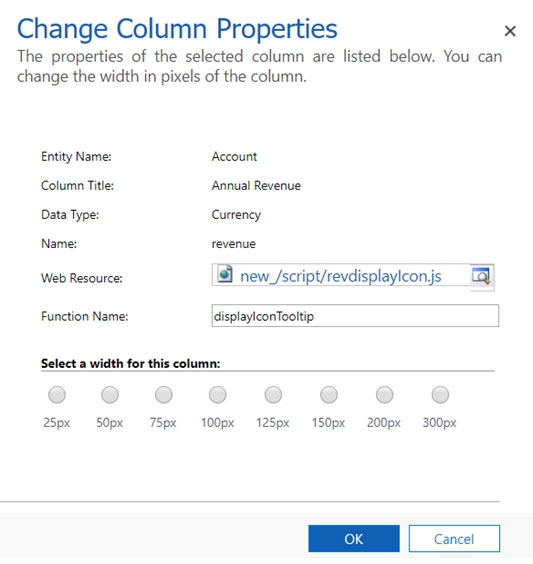
Task: Click the web resource file icon
Action: point(225,274)
